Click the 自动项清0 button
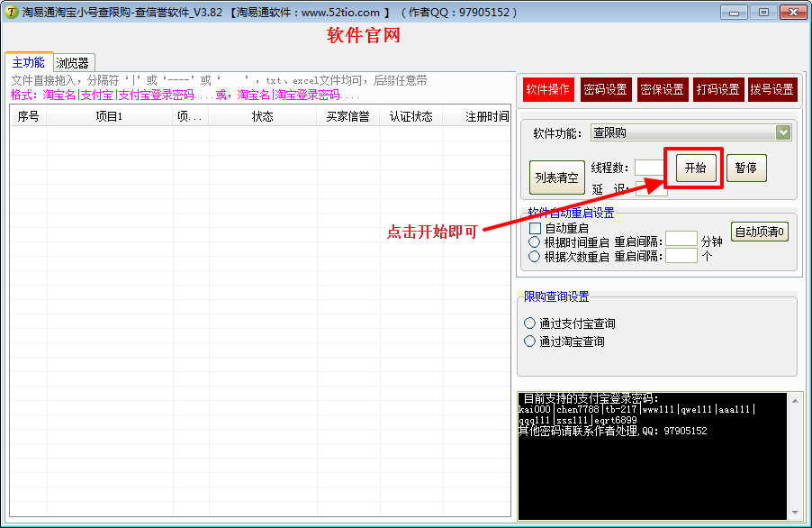 [759, 232]
